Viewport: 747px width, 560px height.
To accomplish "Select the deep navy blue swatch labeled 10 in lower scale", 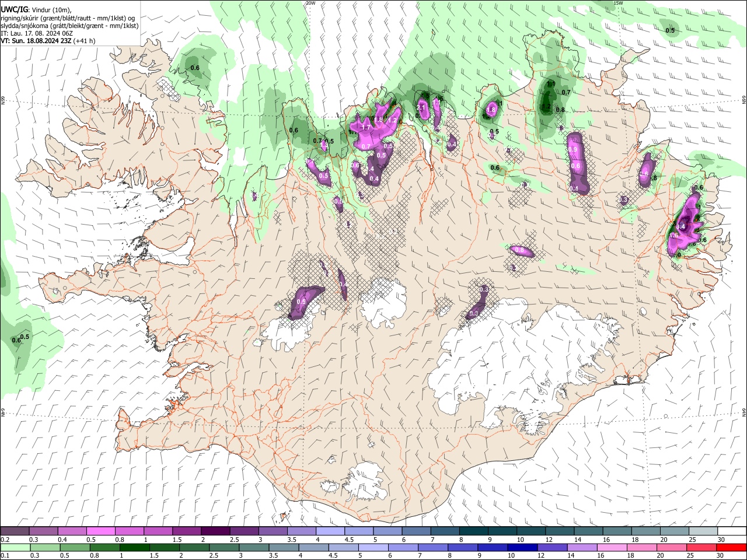I will coord(522,547).
